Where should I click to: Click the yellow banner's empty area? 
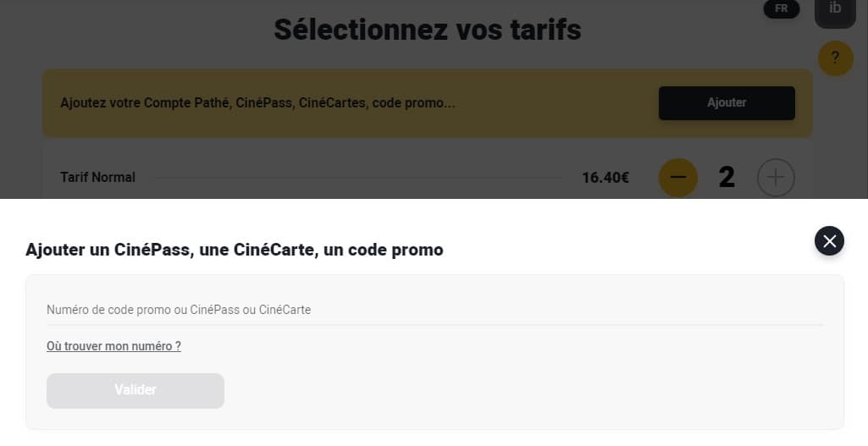point(550,103)
